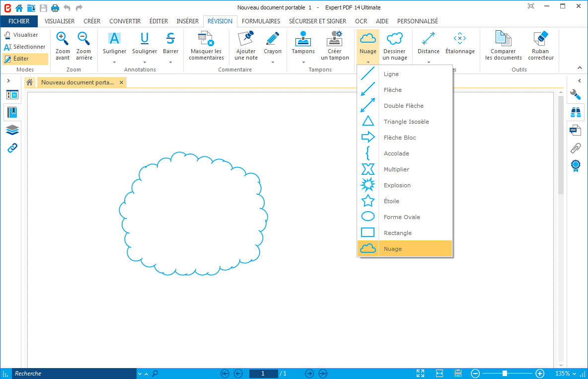588x379 pixels.
Task: Click Masquer les commentaires icon
Action: pos(206,39)
